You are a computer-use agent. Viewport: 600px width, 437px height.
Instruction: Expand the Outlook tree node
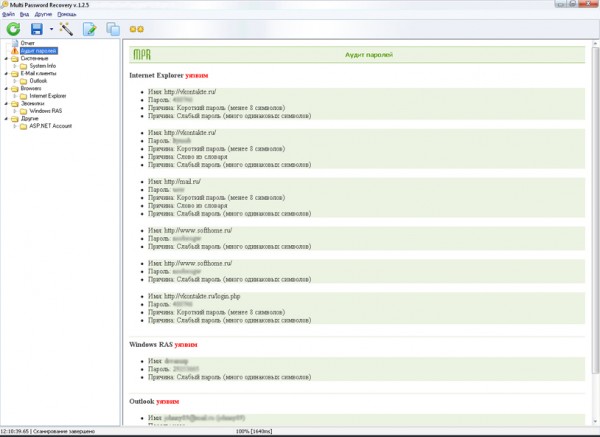(15, 81)
